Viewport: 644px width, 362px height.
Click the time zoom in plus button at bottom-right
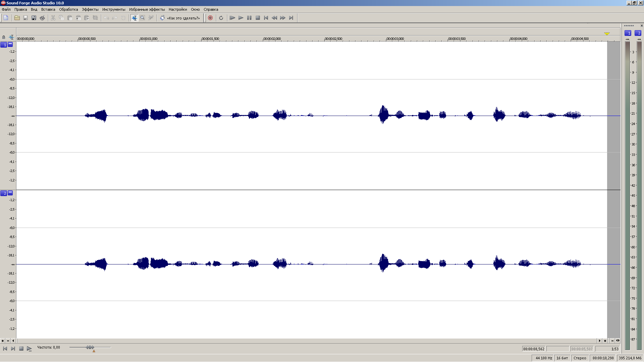[605, 341]
